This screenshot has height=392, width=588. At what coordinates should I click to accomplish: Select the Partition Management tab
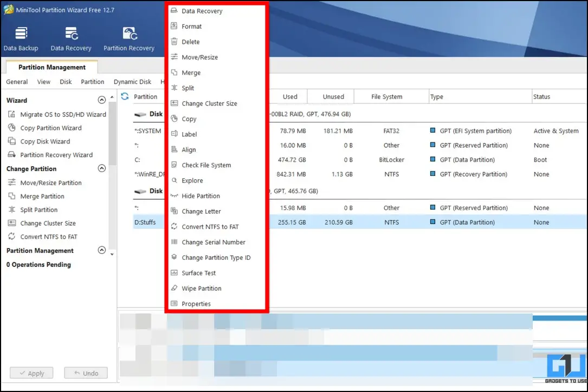52,67
